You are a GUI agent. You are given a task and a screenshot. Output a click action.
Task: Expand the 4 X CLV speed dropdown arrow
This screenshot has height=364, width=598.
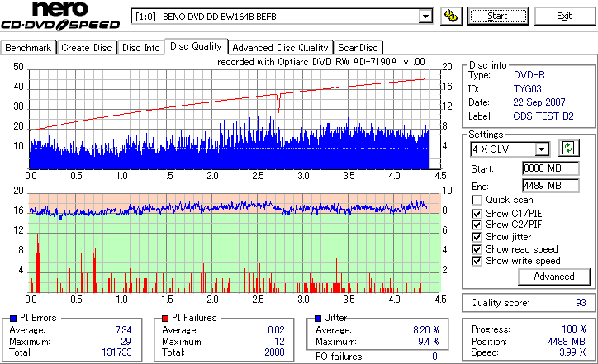[541, 149]
